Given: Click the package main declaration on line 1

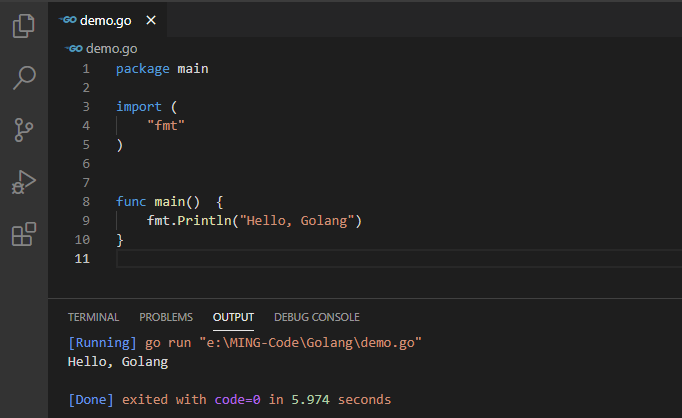Looking at the screenshot, I should [162, 69].
